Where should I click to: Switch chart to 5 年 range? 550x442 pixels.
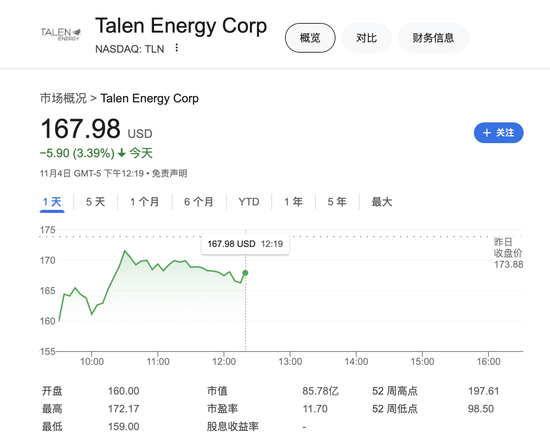click(x=337, y=202)
